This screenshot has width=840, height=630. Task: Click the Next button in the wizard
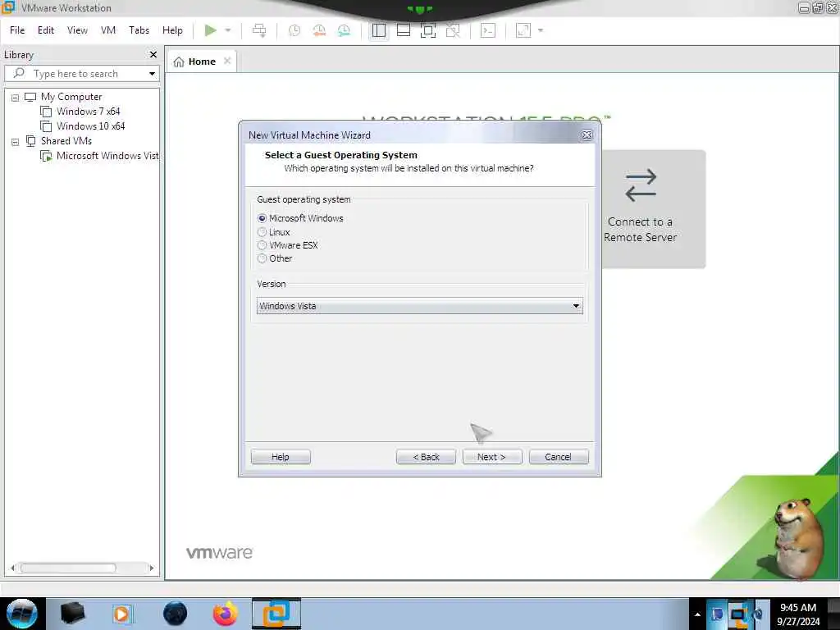click(x=492, y=457)
